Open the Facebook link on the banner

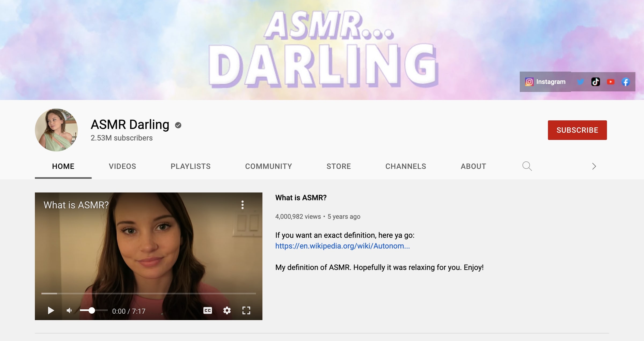coord(625,81)
